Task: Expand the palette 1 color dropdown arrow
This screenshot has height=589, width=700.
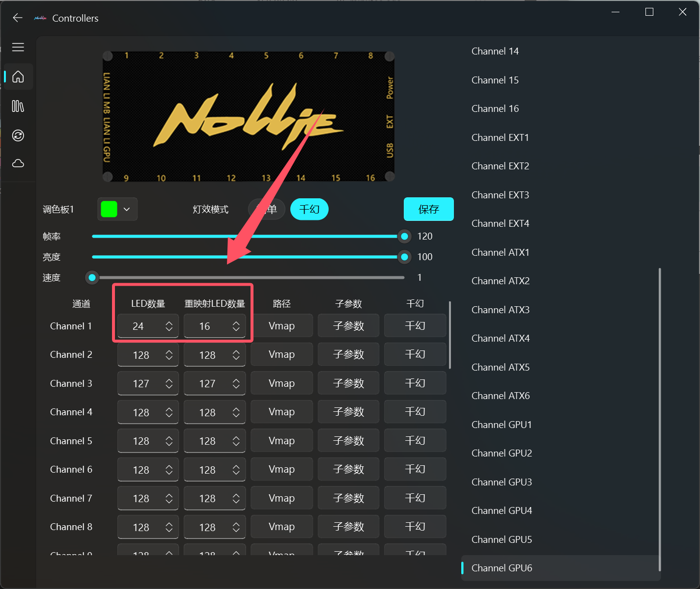Action: point(127,209)
